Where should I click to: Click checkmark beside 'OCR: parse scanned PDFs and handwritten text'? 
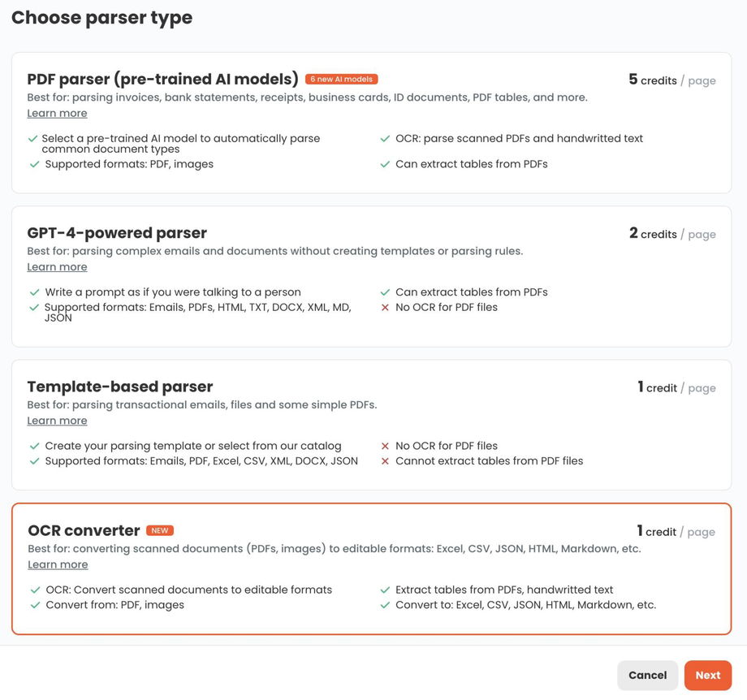point(385,139)
